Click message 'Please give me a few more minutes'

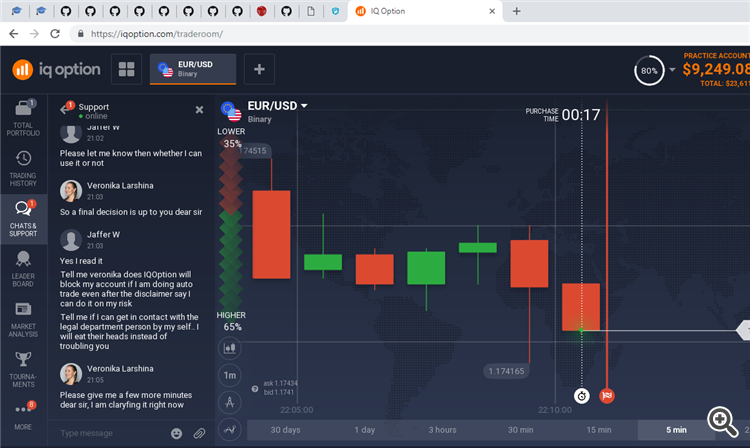tap(126, 400)
